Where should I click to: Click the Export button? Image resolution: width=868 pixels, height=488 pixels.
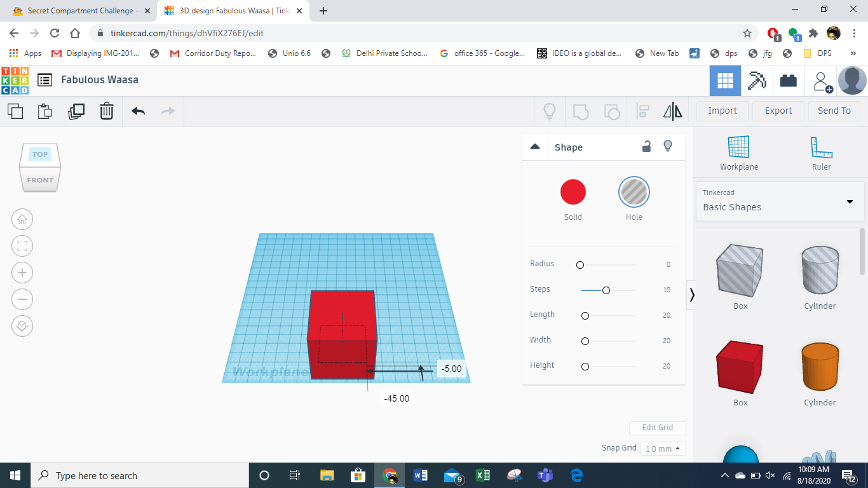tap(778, 111)
